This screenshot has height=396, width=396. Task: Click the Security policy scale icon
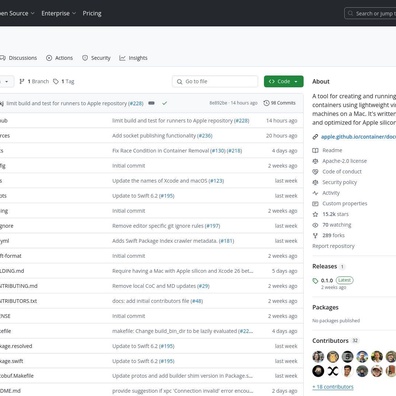click(315, 182)
